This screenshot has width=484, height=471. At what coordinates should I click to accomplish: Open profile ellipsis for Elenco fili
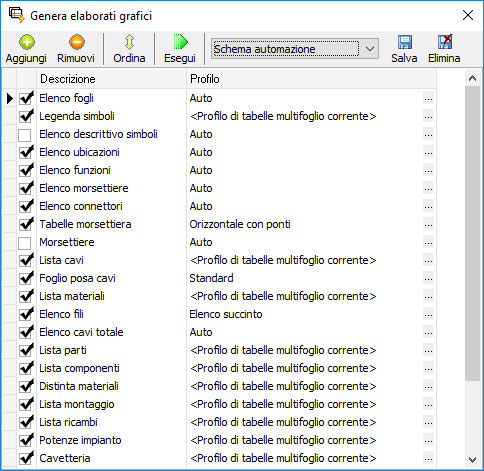point(428,315)
